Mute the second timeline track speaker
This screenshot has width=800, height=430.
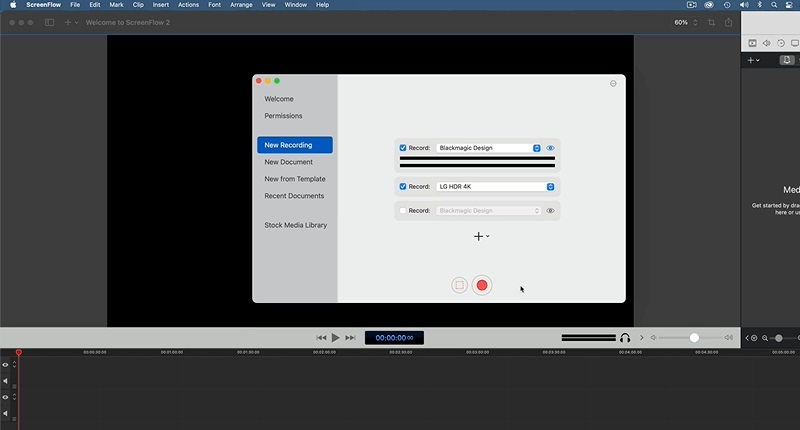[5, 413]
